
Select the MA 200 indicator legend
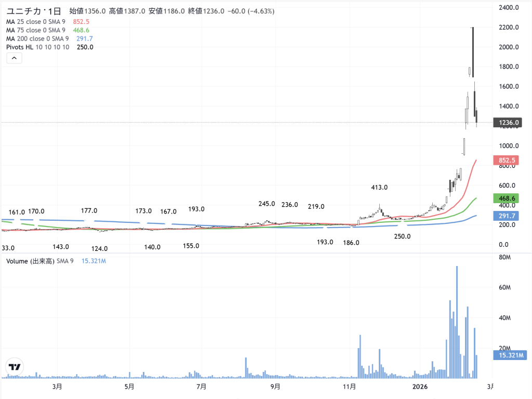(x=37, y=38)
